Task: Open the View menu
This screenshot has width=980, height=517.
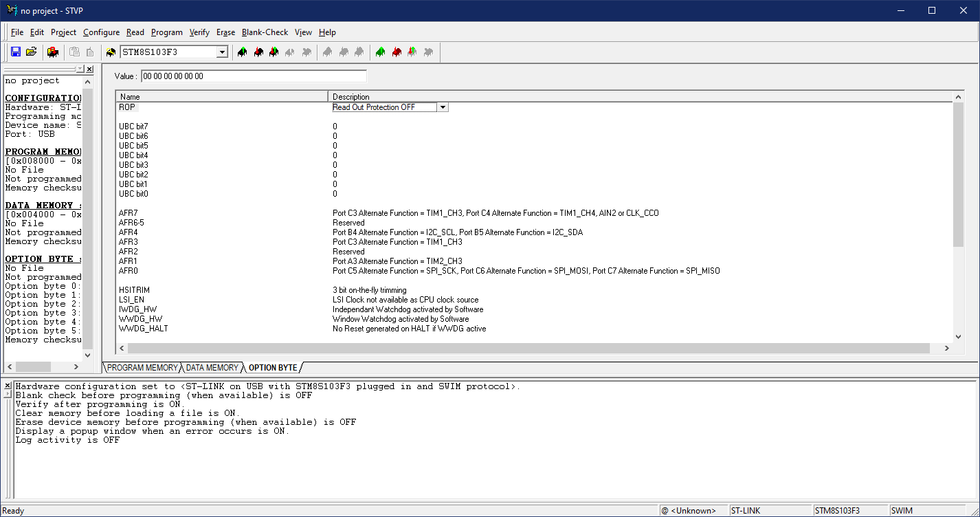Action: (303, 32)
